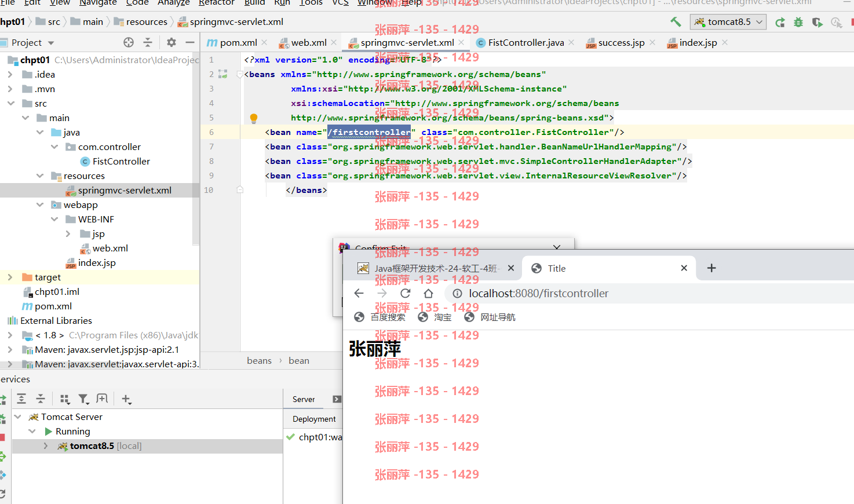Expand All in the Services toolbar

(x=21, y=399)
